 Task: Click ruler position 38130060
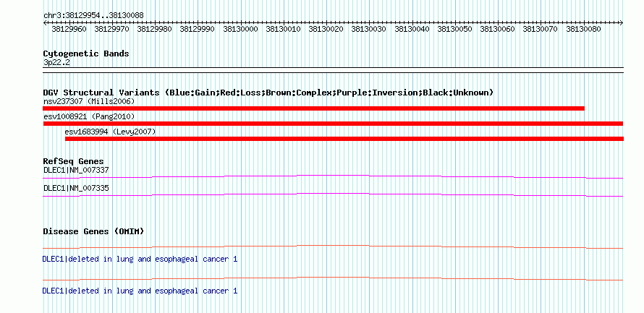[497, 29]
